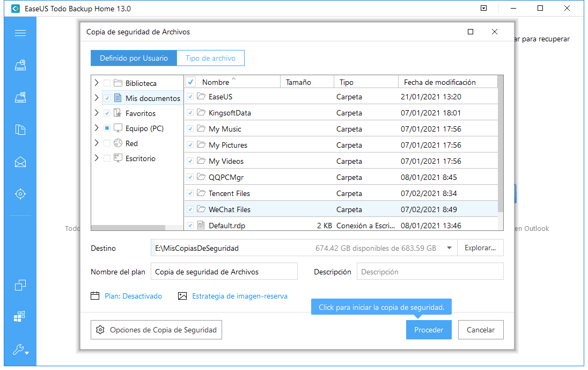The width and height of the screenshot is (588, 370).
Task: Click the File backup sidebar icon
Action: (20, 130)
